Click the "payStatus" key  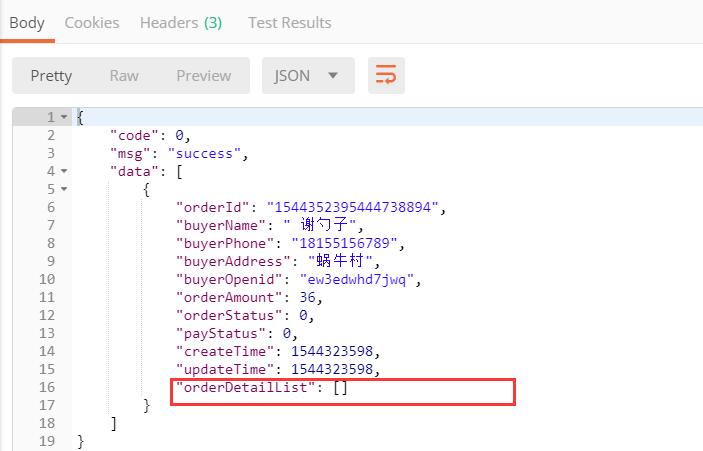tap(221, 333)
